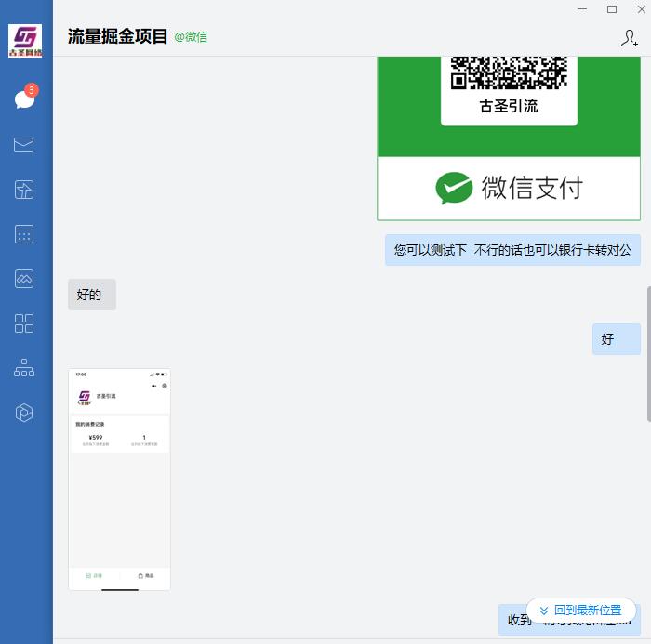This screenshot has height=644, width=651.
Task: Open the chat messages icon with badge
Action: tap(24, 99)
